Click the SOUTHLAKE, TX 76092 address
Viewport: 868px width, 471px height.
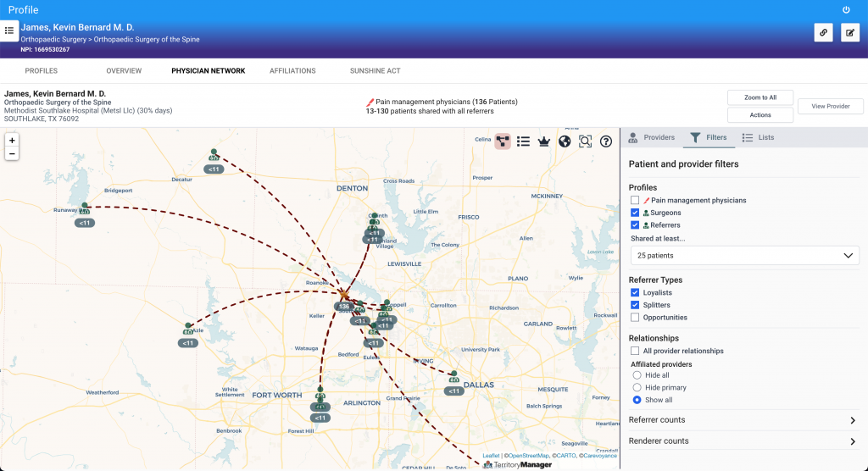(x=41, y=119)
